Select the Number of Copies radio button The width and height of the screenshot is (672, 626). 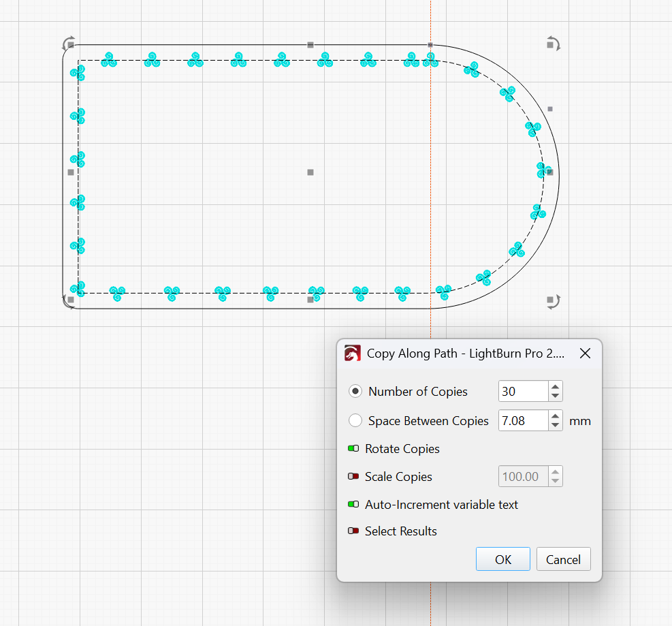point(355,392)
